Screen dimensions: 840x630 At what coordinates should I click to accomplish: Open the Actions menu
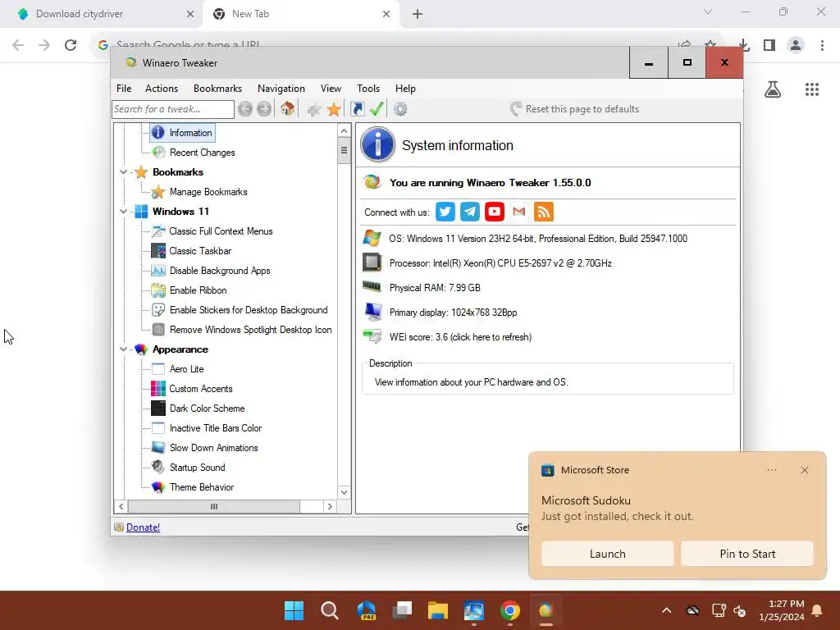[162, 89]
